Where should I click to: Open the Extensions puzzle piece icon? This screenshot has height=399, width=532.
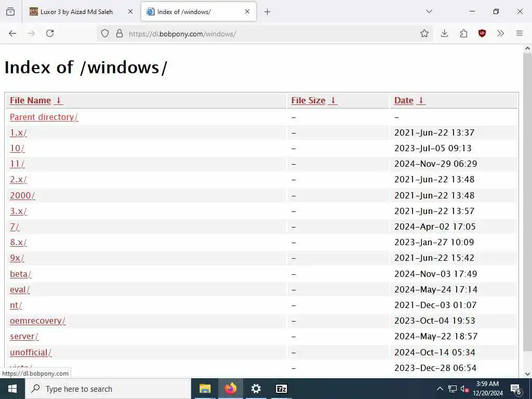463,33
